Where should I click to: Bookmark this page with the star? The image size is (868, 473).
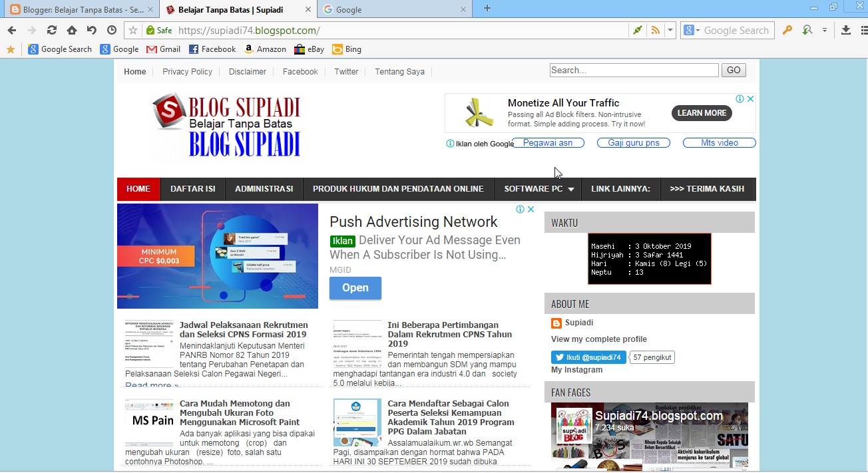click(x=133, y=30)
